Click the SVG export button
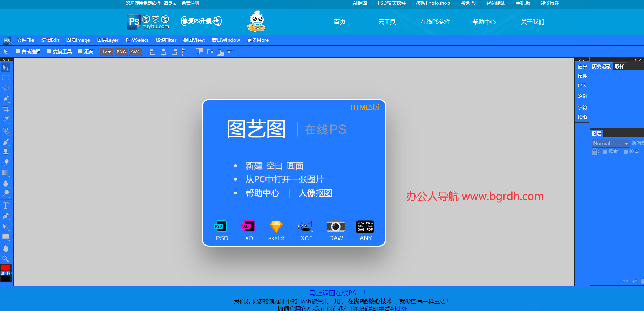This screenshot has width=644, height=311. (135, 52)
